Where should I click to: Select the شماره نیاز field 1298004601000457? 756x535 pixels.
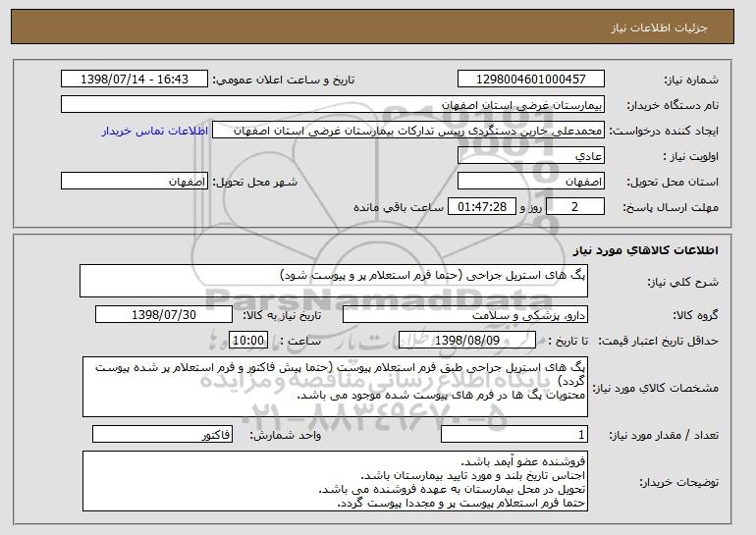531,80
